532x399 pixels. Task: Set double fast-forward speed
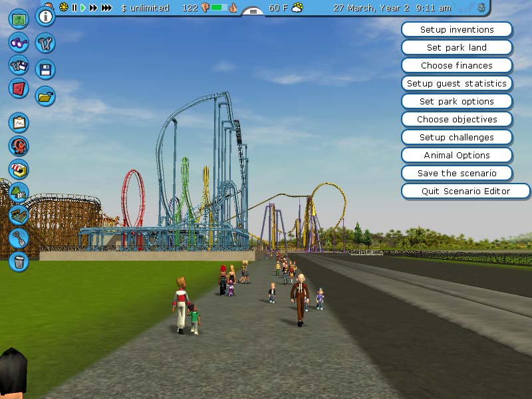(93, 7)
